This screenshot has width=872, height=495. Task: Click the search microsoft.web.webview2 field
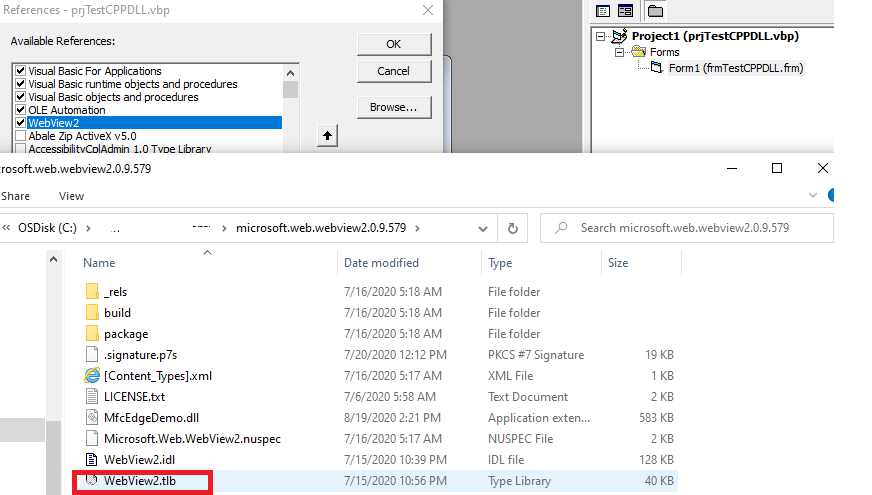[687, 228]
